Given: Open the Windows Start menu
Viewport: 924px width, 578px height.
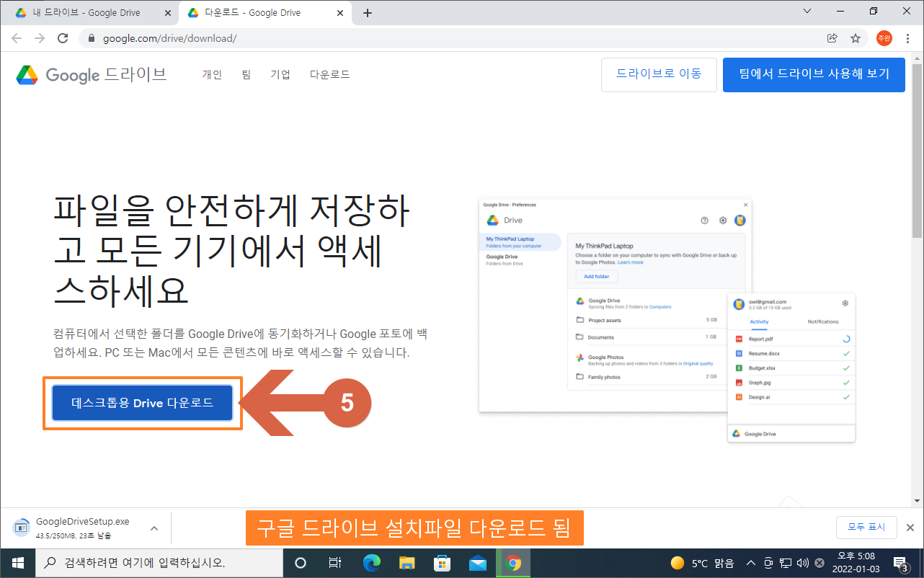Looking at the screenshot, I should (x=17, y=563).
